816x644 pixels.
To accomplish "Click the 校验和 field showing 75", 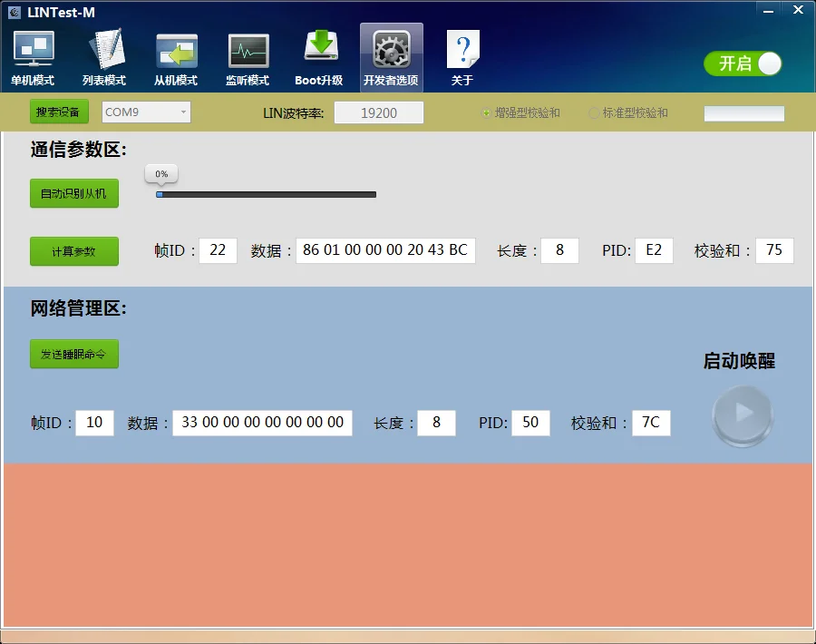I will (x=774, y=250).
